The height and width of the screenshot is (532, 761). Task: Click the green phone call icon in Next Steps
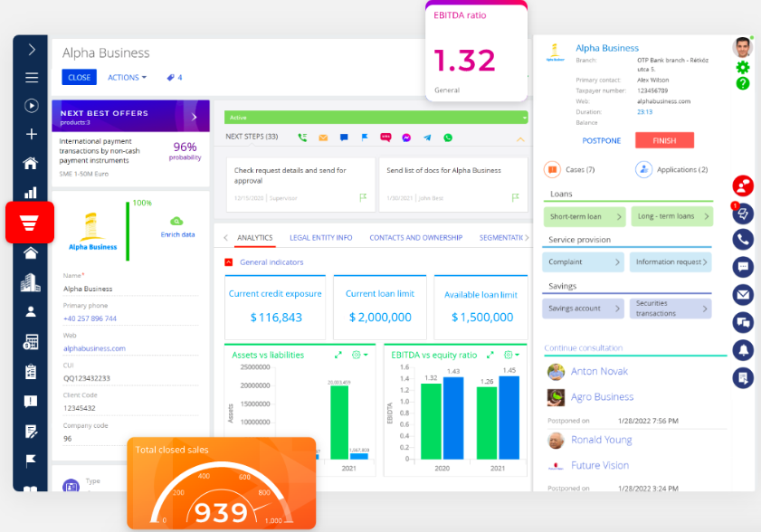point(302,138)
